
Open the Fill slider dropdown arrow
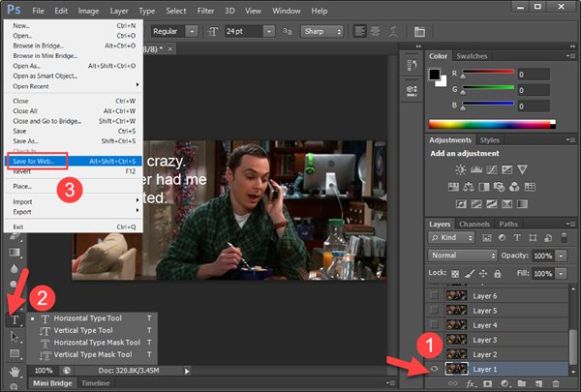coord(562,274)
